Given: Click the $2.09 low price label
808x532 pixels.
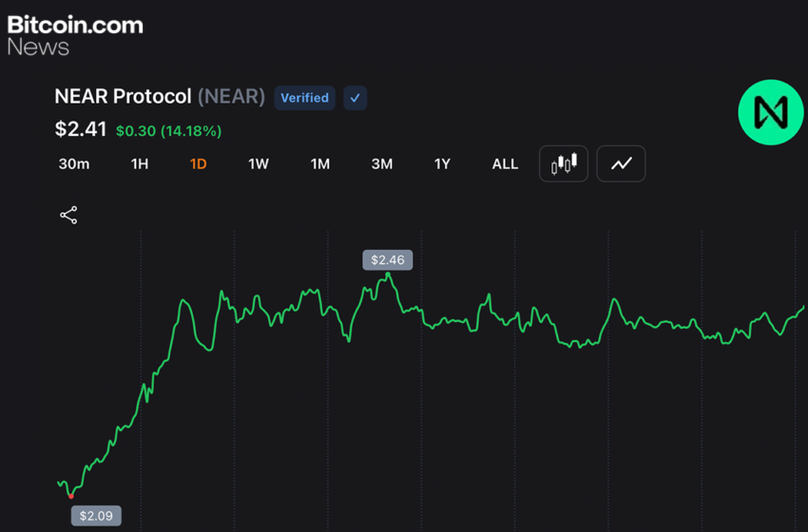Looking at the screenshot, I should [x=96, y=516].
